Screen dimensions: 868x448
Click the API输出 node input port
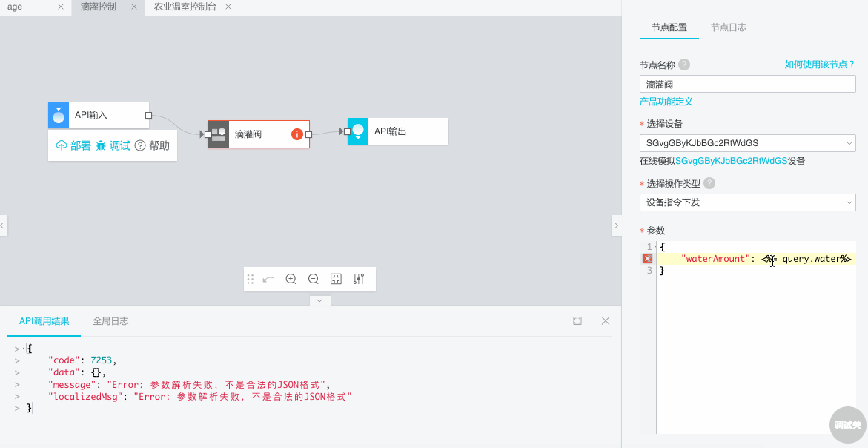[347, 131]
